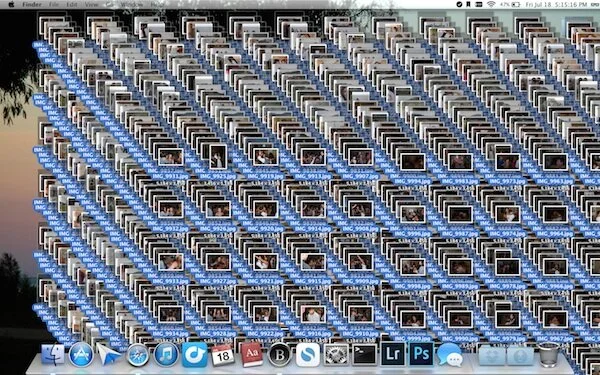Open System Preferences gear icon
The width and height of the screenshot is (600, 375).
point(336,355)
